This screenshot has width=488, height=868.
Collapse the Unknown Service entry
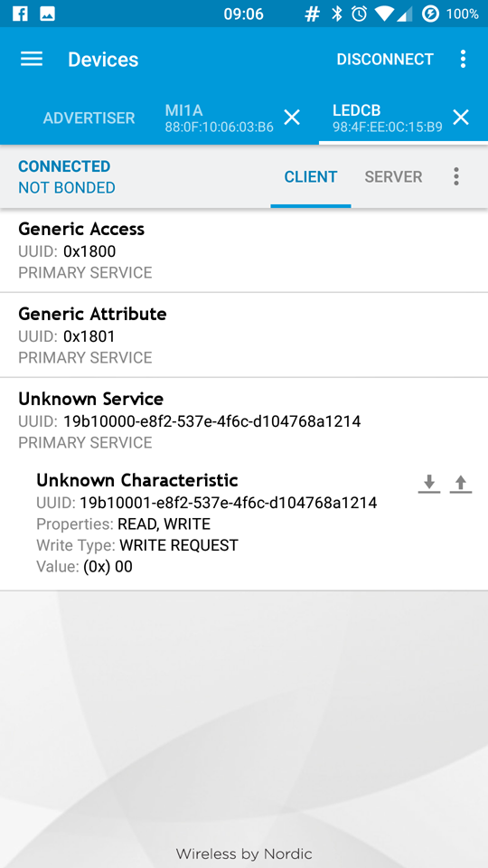pos(244,420)
